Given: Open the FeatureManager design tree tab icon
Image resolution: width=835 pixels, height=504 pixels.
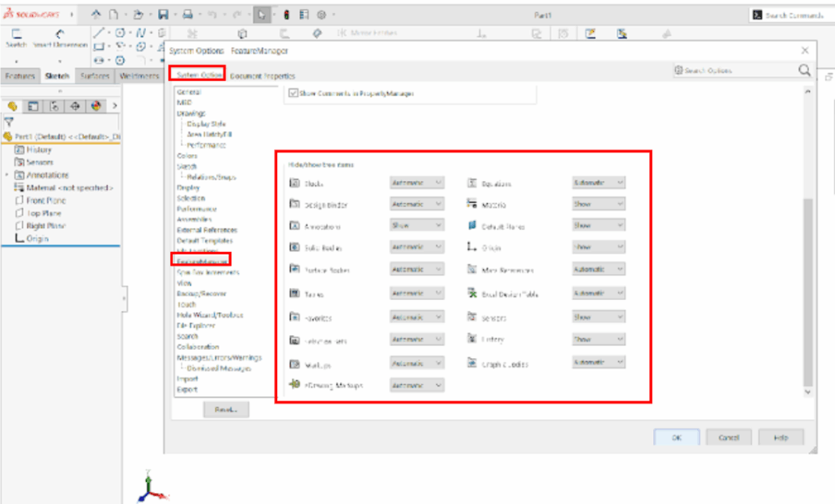Looking at the screenshot, I should tap(13, 105).
